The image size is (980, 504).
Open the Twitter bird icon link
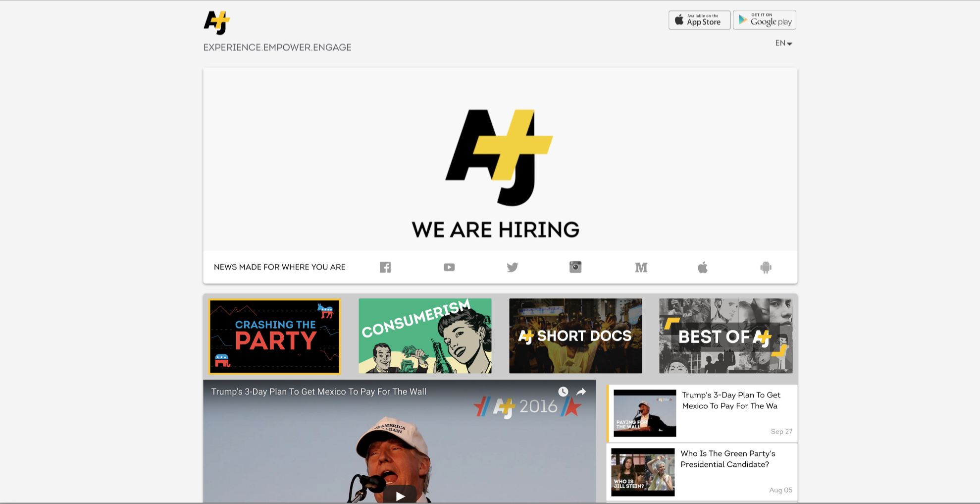point(513,267)
